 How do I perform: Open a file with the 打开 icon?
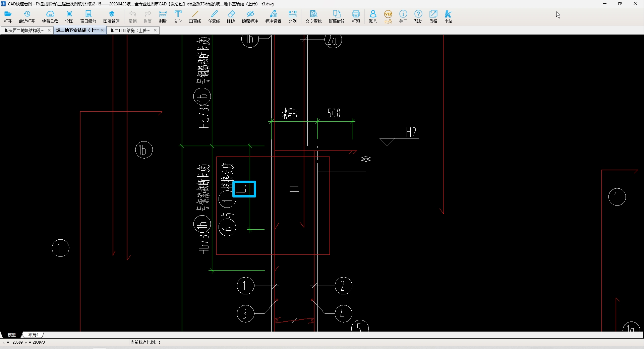pyautogui.click(x=8, y=17)
